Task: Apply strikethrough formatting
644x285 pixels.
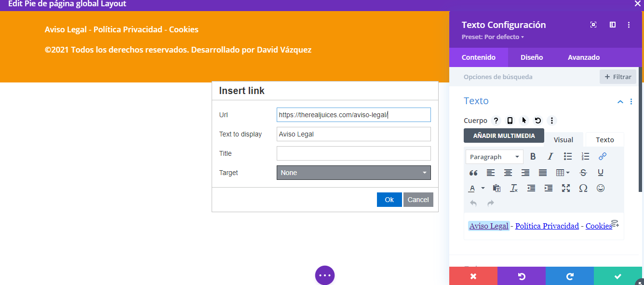Action: [583, 173]
